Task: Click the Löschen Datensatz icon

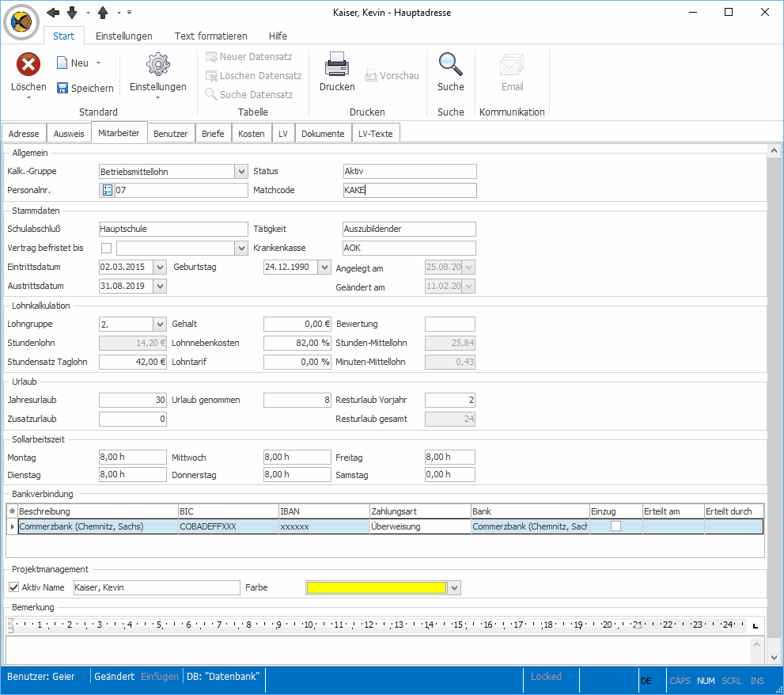Action: pyautogui.click(x=211, y=76)
